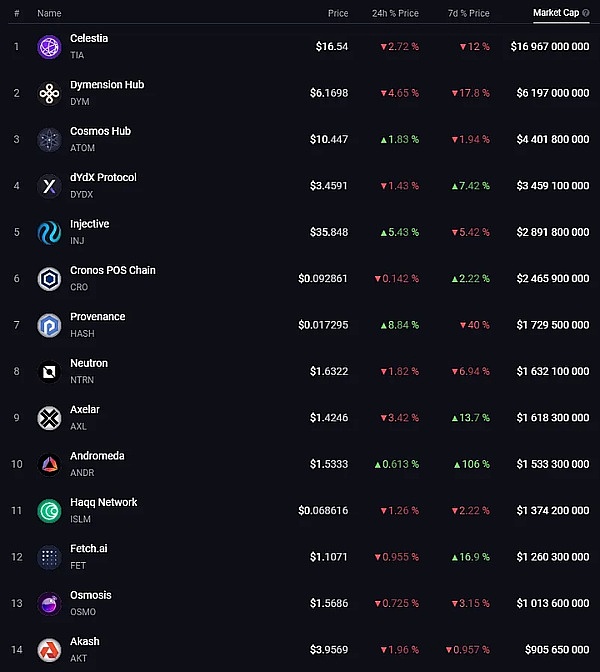Click the Market Cap info question icon
The image size is (600, 672).
click(586, 13)
